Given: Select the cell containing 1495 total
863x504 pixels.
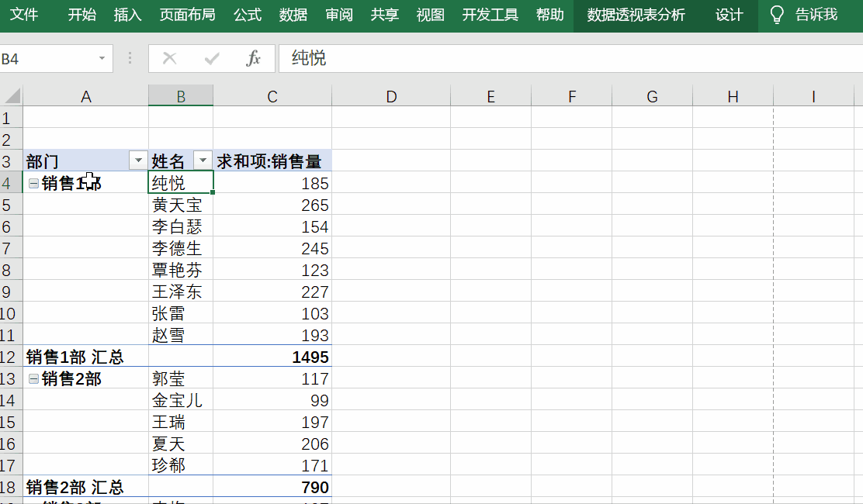Looking at the screenshot, I should [272, 357].
